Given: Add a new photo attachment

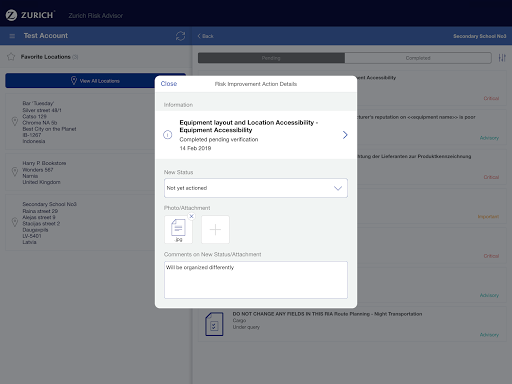Looking at the screenshot, I should click(215, 230).
